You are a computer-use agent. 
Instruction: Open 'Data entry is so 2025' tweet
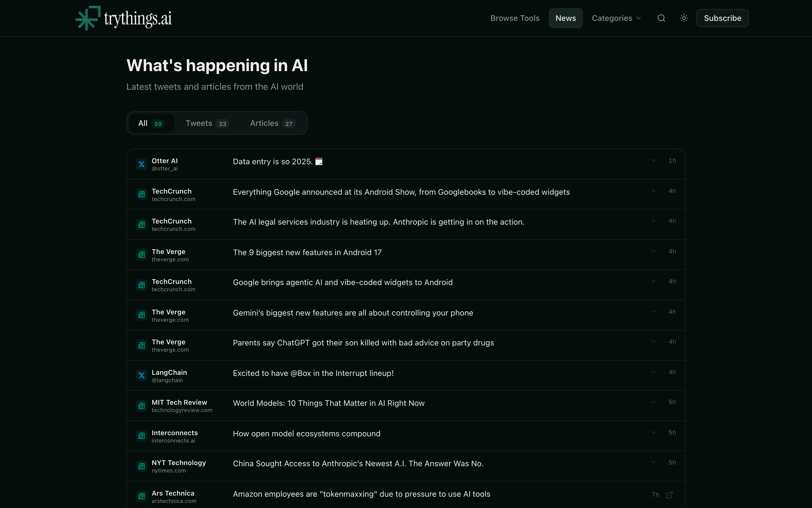277,162
